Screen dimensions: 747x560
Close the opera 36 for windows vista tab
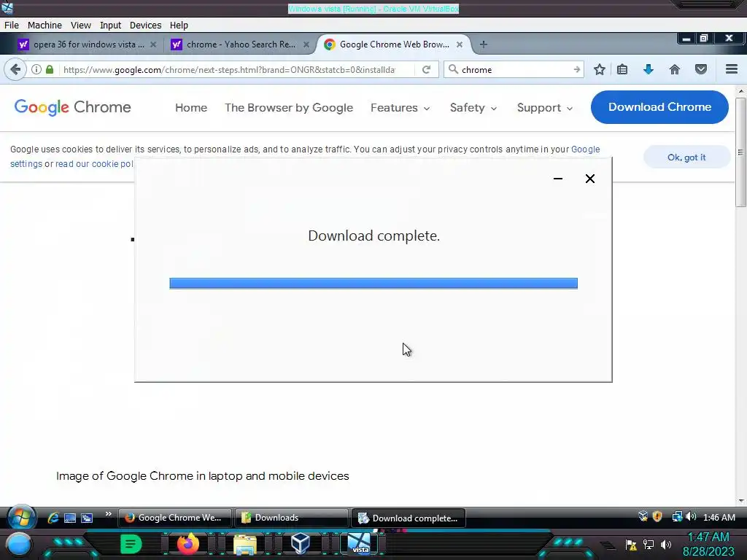click(x=153, y=44)
